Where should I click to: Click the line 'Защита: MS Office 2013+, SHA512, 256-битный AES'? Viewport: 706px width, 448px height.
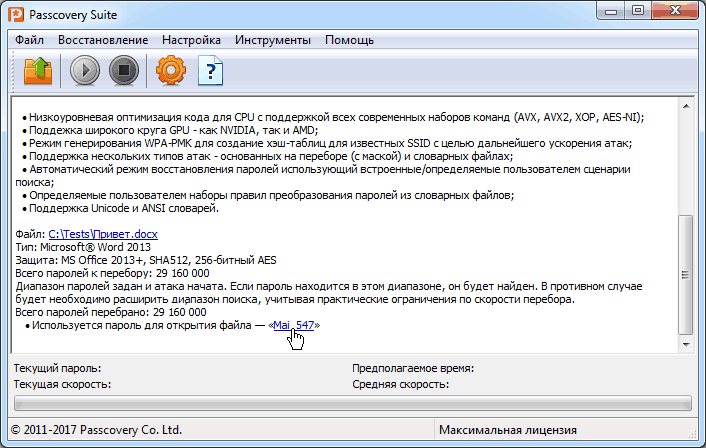point(146,260)
